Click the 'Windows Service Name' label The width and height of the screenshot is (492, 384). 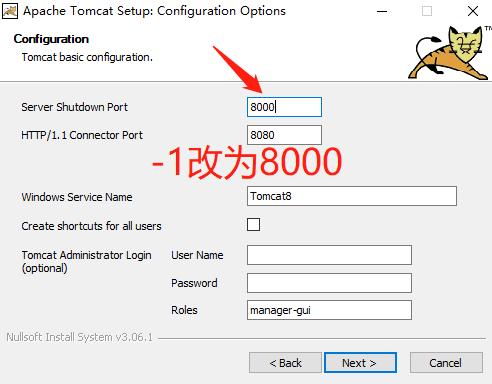click(77, 197)
